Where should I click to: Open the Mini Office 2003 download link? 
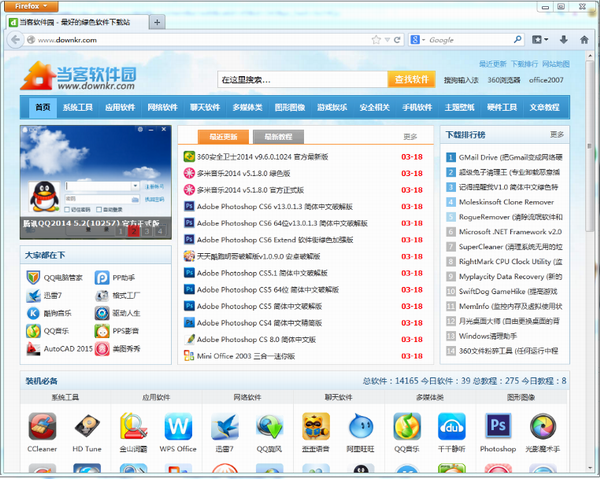(x=245, y=356)
